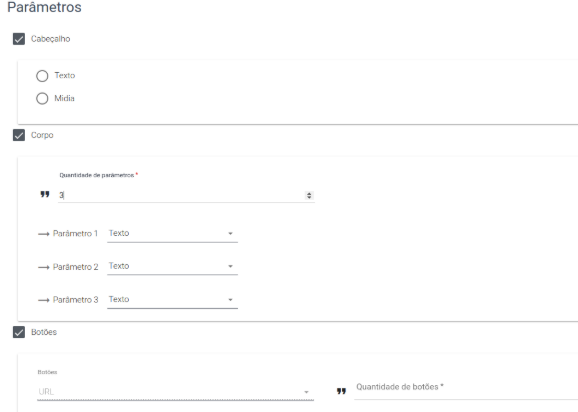Choose the Mídia radio option
The height and width of the screenshot is (412, 578).
coord(42,98)
